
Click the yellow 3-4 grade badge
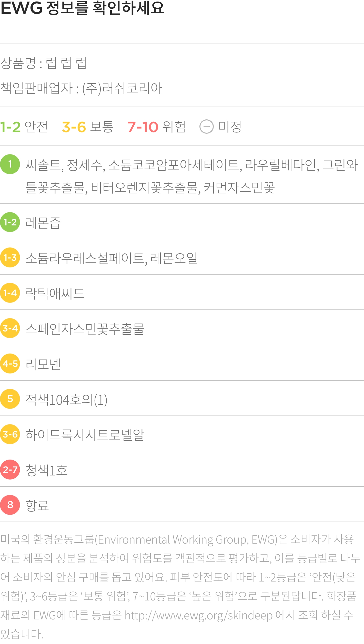[10, 328]
